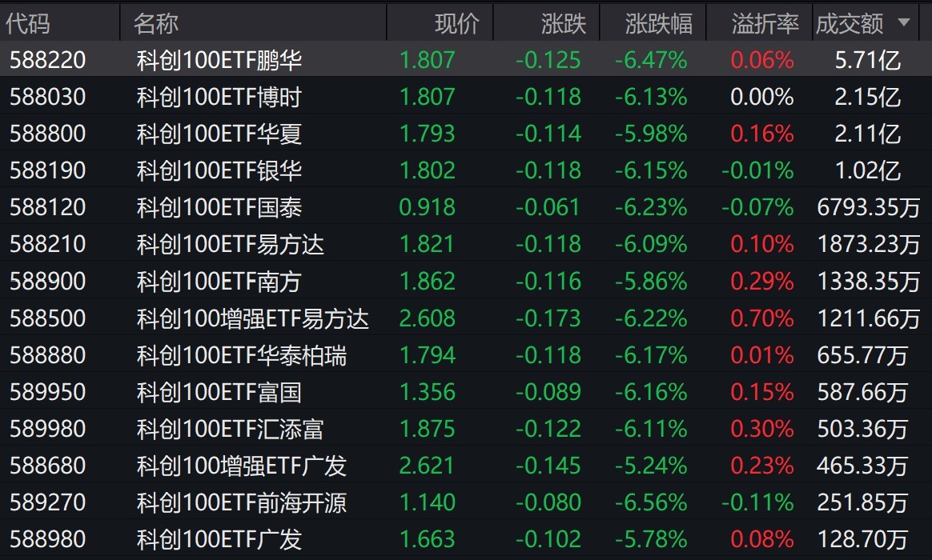Viewport: 932px width, 560px height.
Task: Sort the table by 溢折率 header
Action: tap(765, 24)
